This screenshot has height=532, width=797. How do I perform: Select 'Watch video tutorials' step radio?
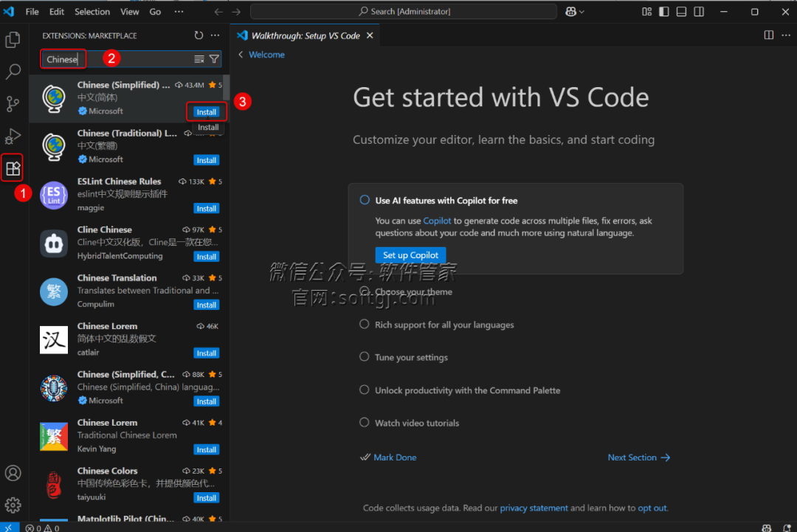pyautogui.click(x=364, y=423)
